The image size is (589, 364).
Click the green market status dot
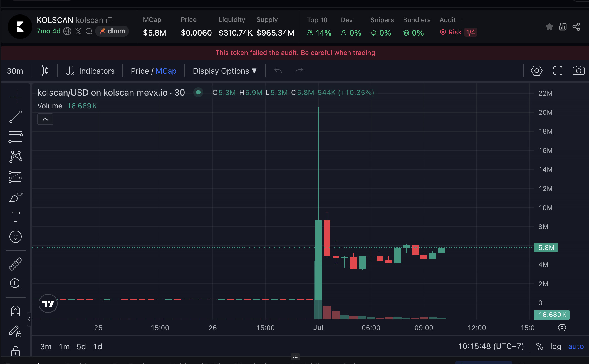[198, 92]
